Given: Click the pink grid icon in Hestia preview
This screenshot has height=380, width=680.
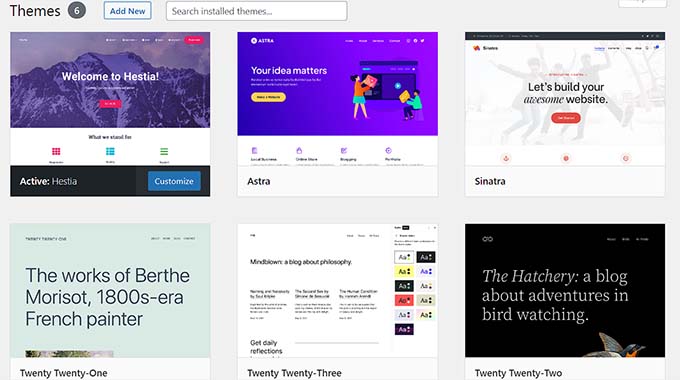Looking at the screenshot, I should pyautogui.click(x=56, y=151).
